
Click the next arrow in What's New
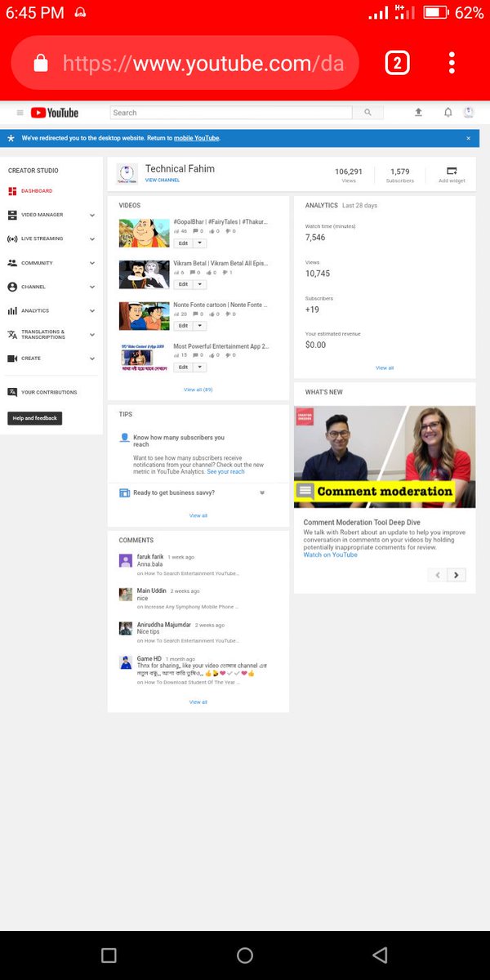coord(457,575)
